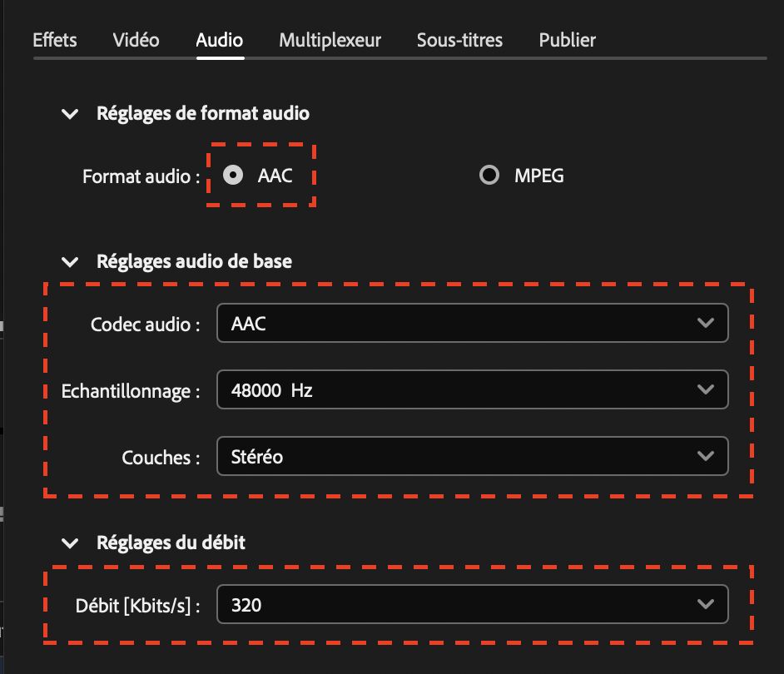Click the 320 bitrate value field
Image resolution: width=784 pixels, height=674 pixels.
click(x=250, y=604)
